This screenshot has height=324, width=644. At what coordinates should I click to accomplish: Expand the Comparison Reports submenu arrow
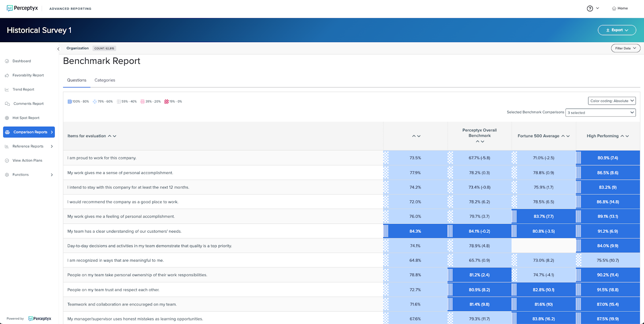click(x=52, y=132)
